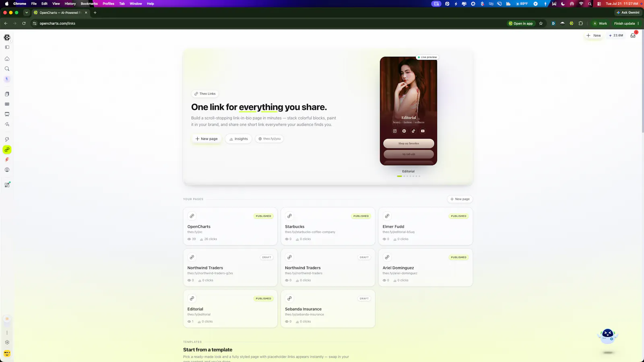Open the History menu
Image resolution: width=644 pixels, height=362 pixels.
point(70,4)
